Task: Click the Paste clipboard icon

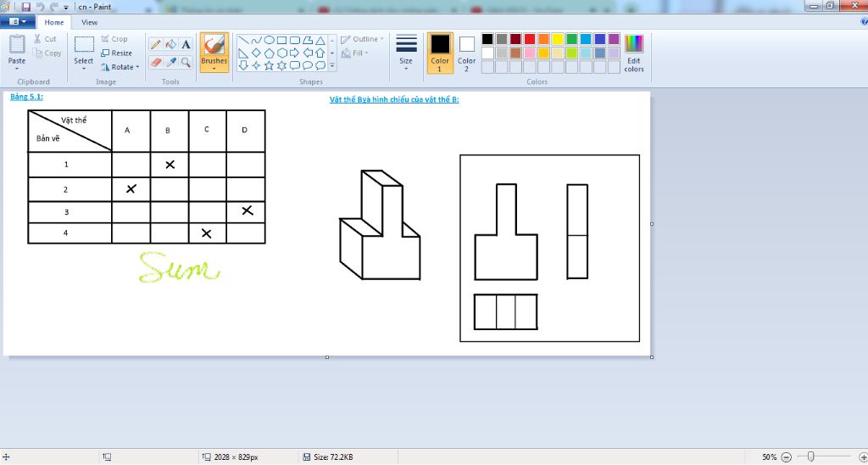Action: pyautogui.click(x=17, y=44)
